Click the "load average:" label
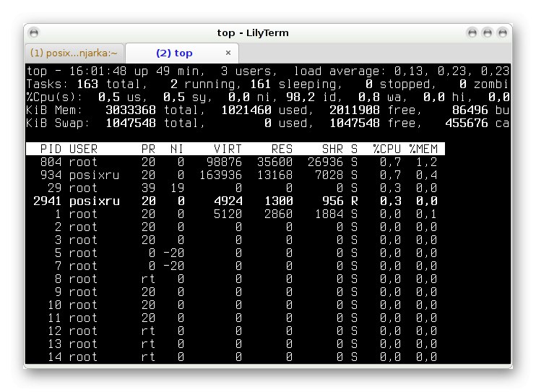The height and width of the screenshot is (392, 536). [340, 71]
